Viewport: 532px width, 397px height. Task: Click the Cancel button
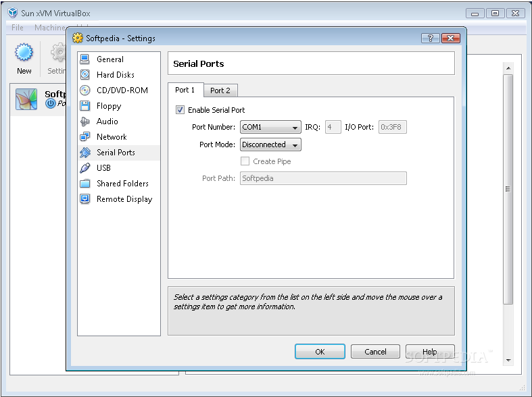click(x=375, y=352)
